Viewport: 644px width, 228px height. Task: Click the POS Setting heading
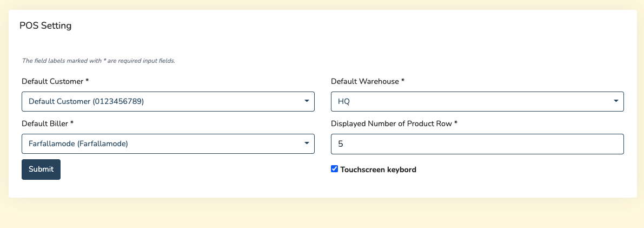pos(45,25)
